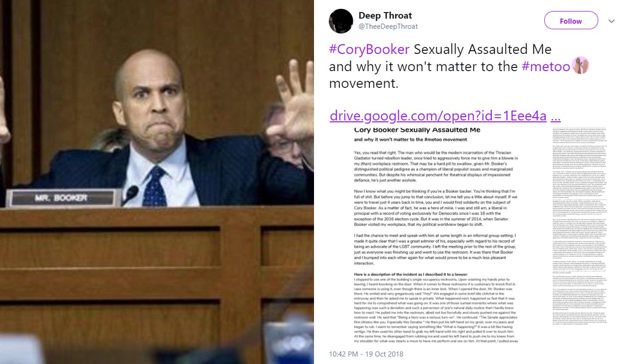Open the tweet options chevron beside Follow

[611, 21]
